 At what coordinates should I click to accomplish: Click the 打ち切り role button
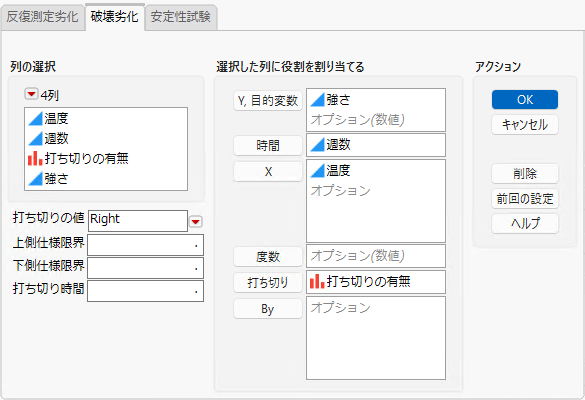coord(268,282)
